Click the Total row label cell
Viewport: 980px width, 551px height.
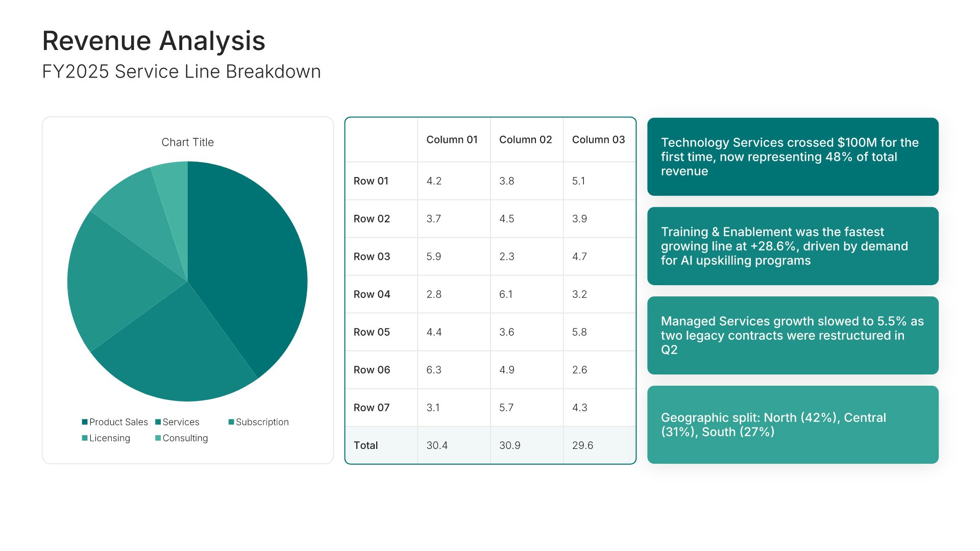click(366, 445)
